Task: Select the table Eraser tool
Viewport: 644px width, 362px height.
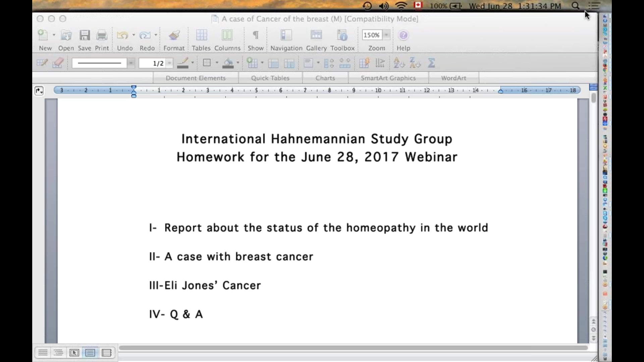Action: tap(58, 63)
